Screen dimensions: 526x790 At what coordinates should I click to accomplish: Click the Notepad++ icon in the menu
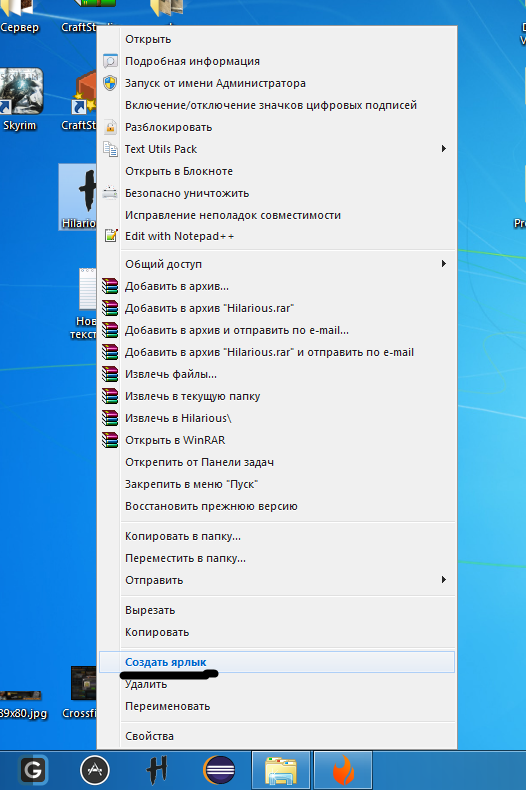point(110,235)
